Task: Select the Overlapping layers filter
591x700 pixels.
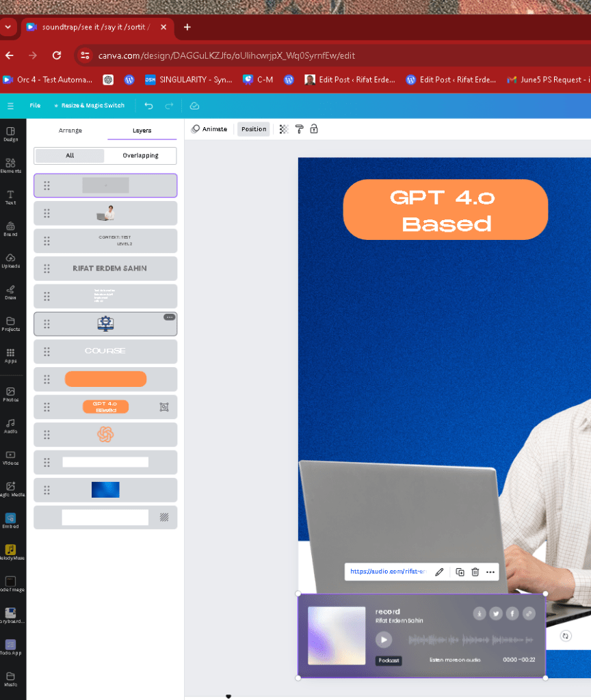Action: (140, 155)
